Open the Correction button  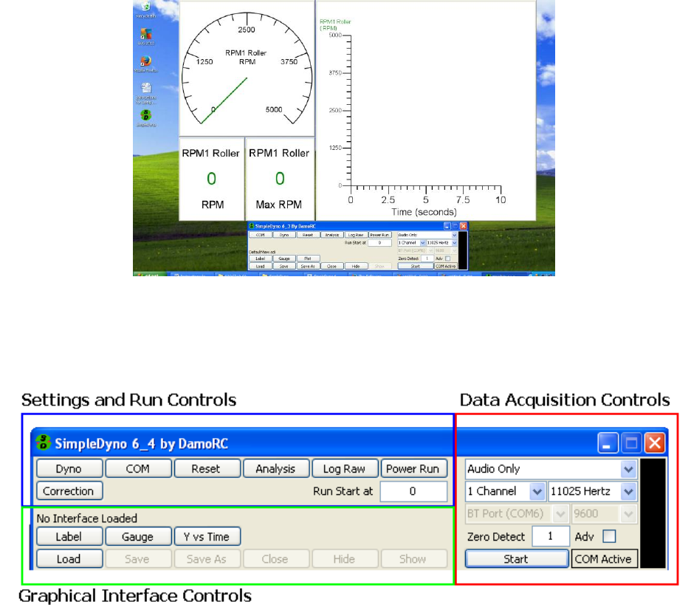tap(69, 490)
